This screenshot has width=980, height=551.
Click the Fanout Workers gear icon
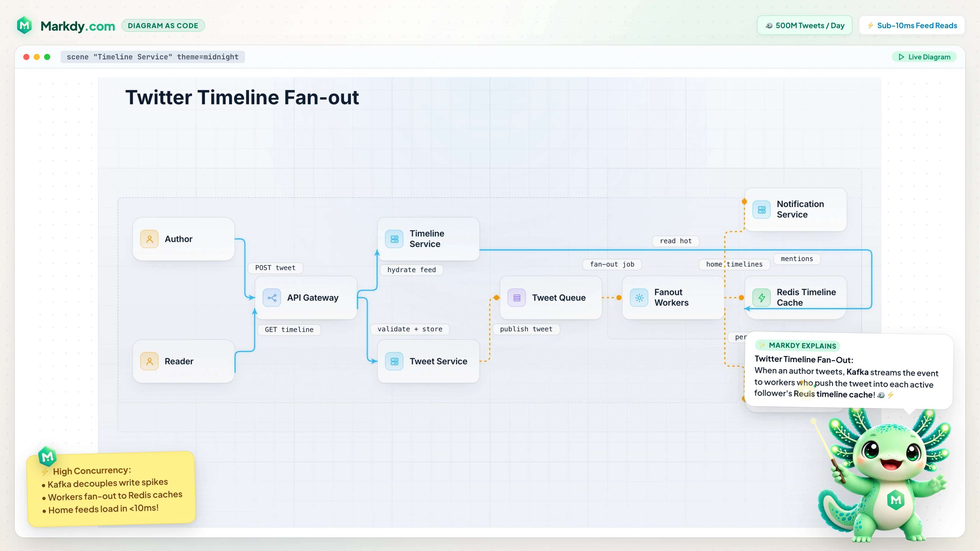click(639, 298)
